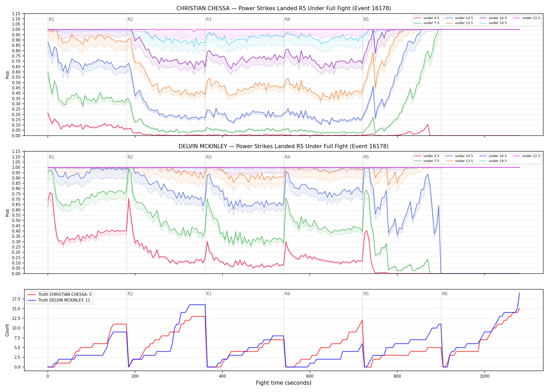Click the 200 tick on the bottom x-axis
Image resolution: width=549 pixels, height=392 pixels.
click(x=135, y=376)
